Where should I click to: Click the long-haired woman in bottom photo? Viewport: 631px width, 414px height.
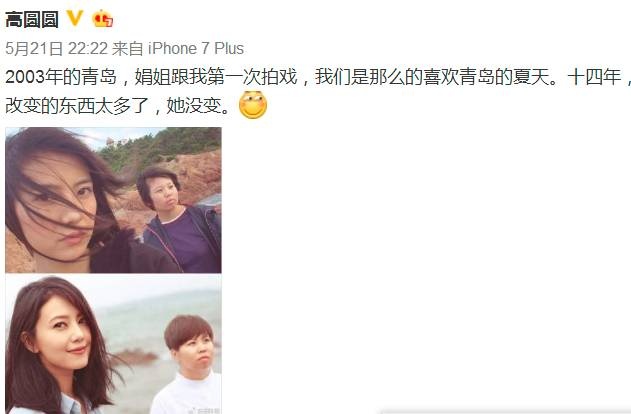[x=64, y=346]
